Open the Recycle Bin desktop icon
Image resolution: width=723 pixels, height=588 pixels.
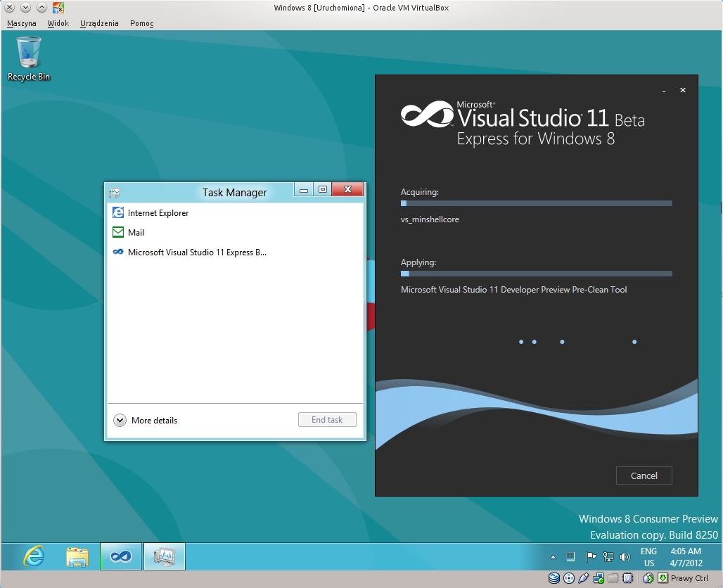(29, 59)
